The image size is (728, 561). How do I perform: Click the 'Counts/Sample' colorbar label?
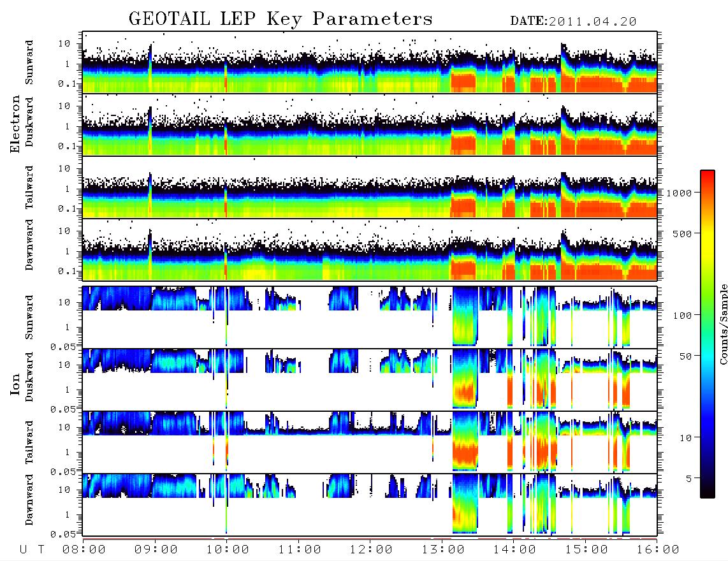(723, 324)
